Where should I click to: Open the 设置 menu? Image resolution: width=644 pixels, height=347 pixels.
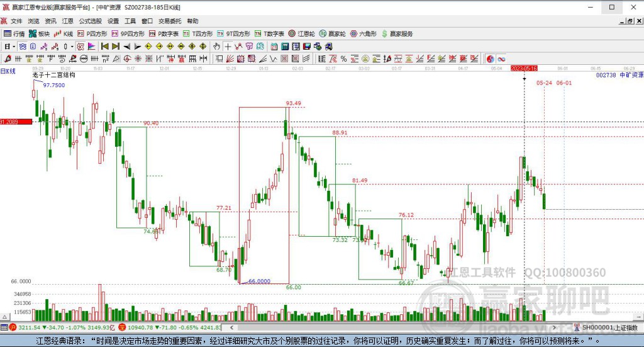pyautogui.click(x=113, y=21)
